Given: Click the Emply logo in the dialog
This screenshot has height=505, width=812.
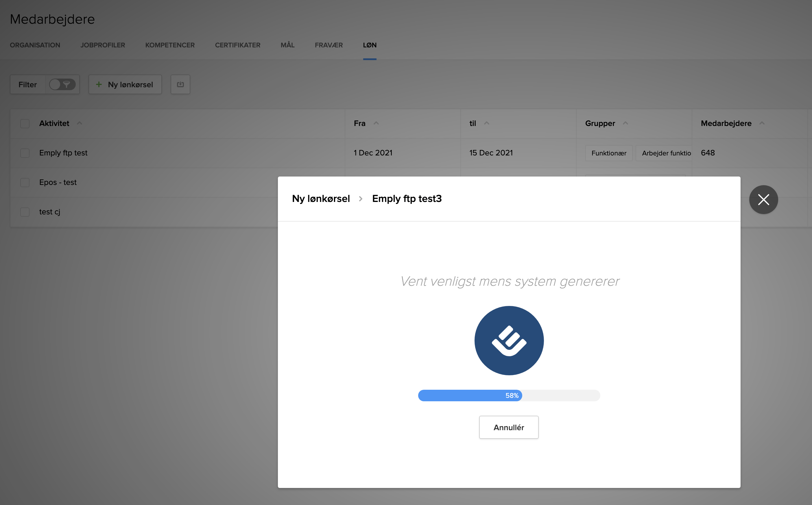Looking at the screenshot, I should point(509,341).
